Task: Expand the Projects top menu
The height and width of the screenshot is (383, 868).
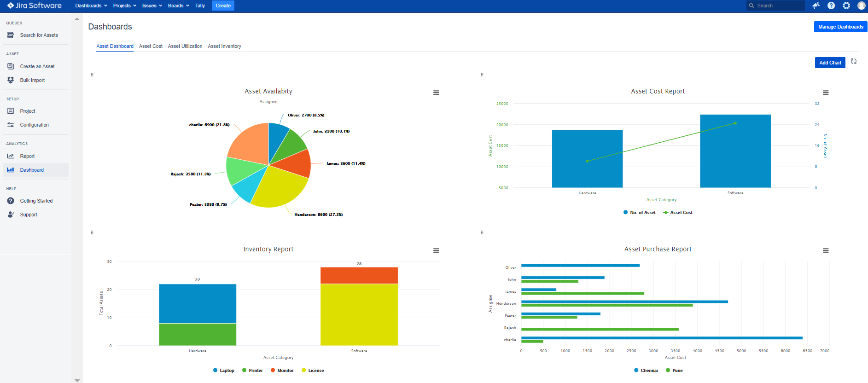Action: pos(125,6)
